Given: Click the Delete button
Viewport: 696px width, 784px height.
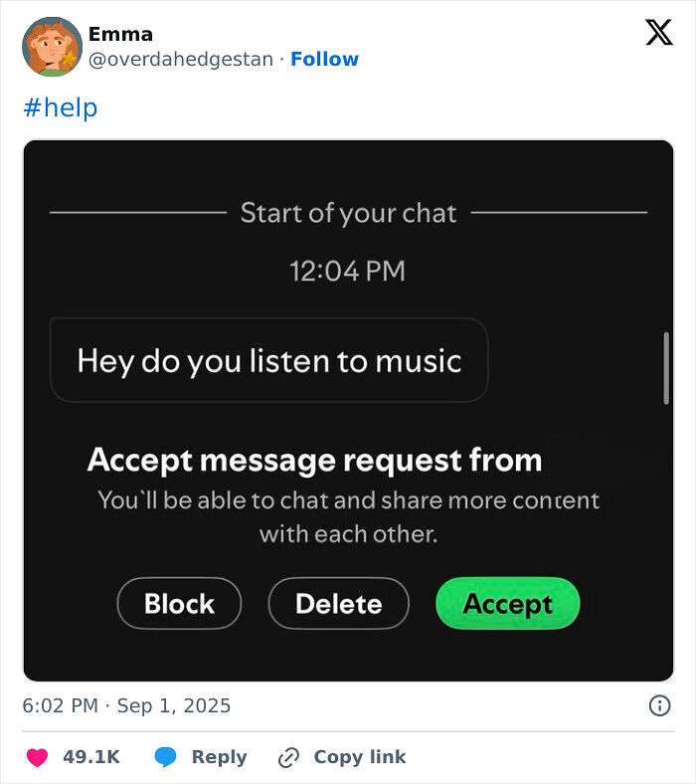Looking at the screenshot, I should (339, 604).
